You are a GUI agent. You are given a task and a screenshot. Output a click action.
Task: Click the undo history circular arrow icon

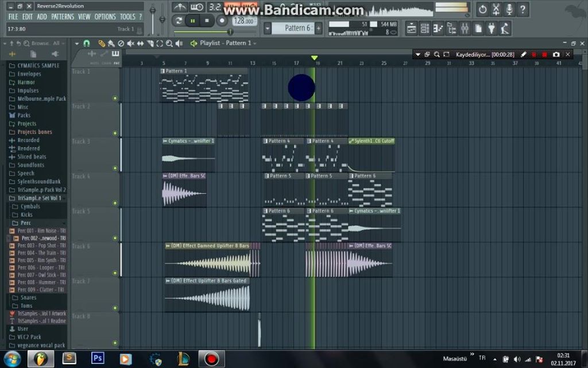(x=482, y=9)
